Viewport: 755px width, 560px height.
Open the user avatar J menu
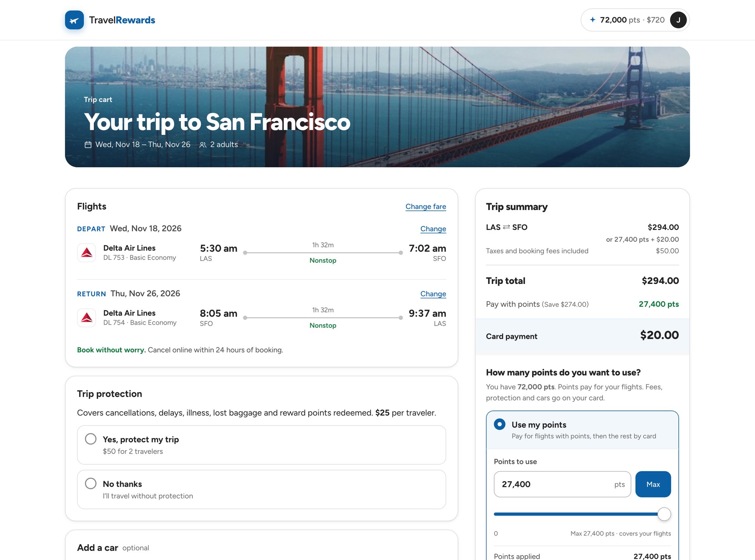click(678, 20)
